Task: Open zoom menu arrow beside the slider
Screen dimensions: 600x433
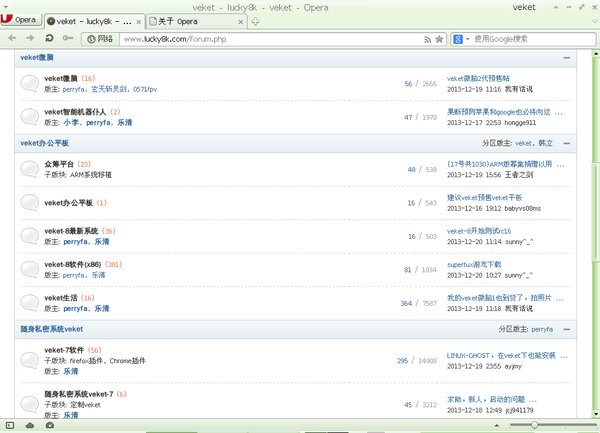Action: 497,425
